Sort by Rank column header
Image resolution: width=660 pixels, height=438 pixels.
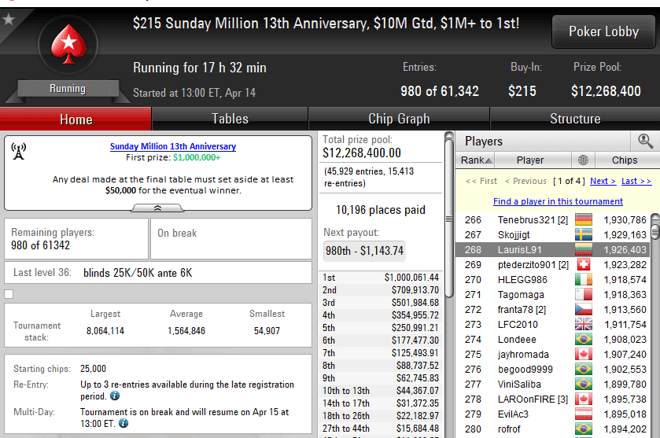coord(476,160)
